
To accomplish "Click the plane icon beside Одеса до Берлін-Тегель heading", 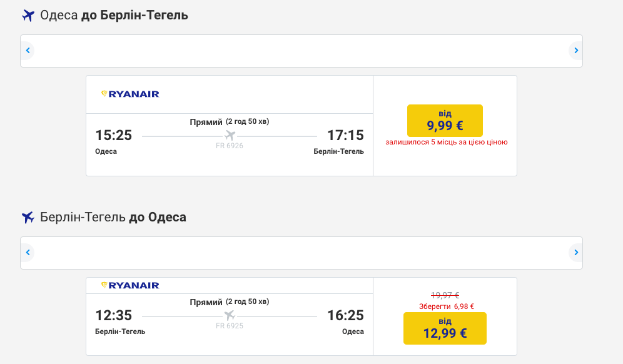I will [28, 16].
